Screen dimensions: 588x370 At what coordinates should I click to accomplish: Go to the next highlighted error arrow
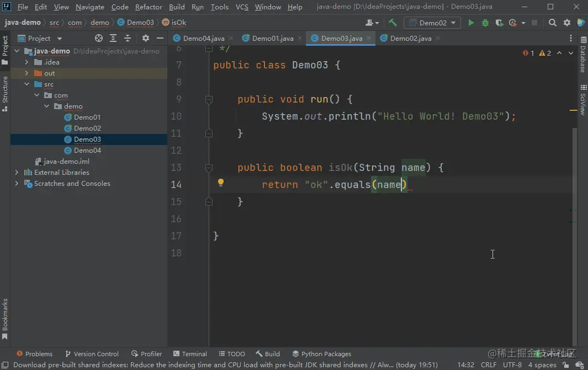point(571,53)
